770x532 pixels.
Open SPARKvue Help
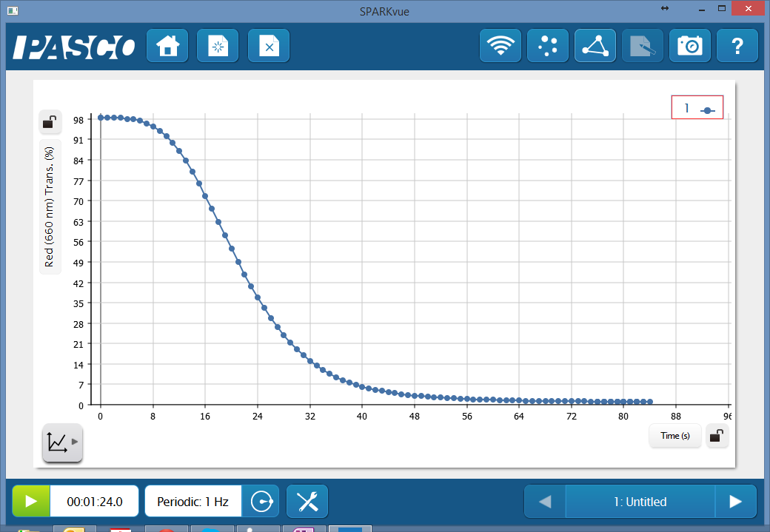[x=737, y=45]
